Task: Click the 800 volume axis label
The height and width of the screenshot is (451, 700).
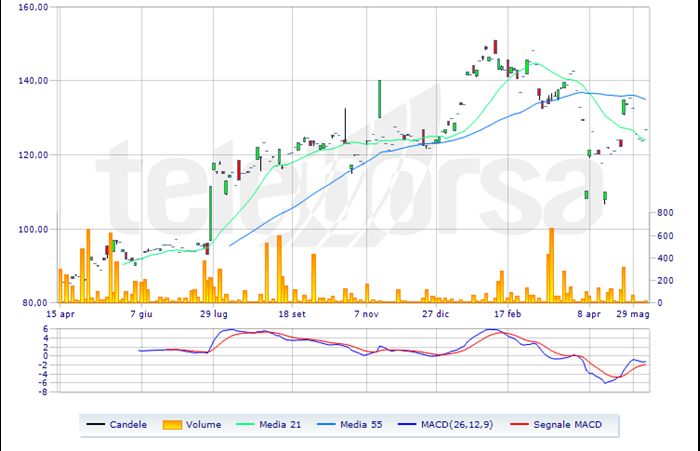Action: (x=666, y=213)
